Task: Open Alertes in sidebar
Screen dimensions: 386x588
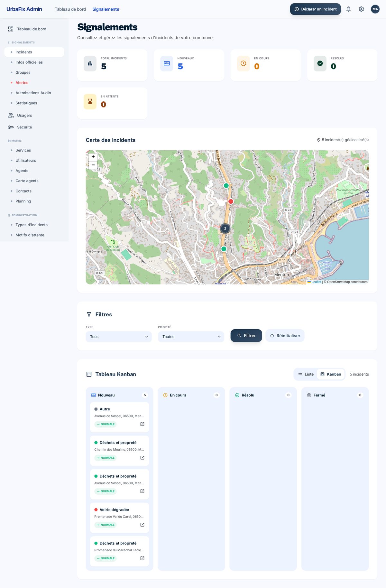Action: (34, 83)
